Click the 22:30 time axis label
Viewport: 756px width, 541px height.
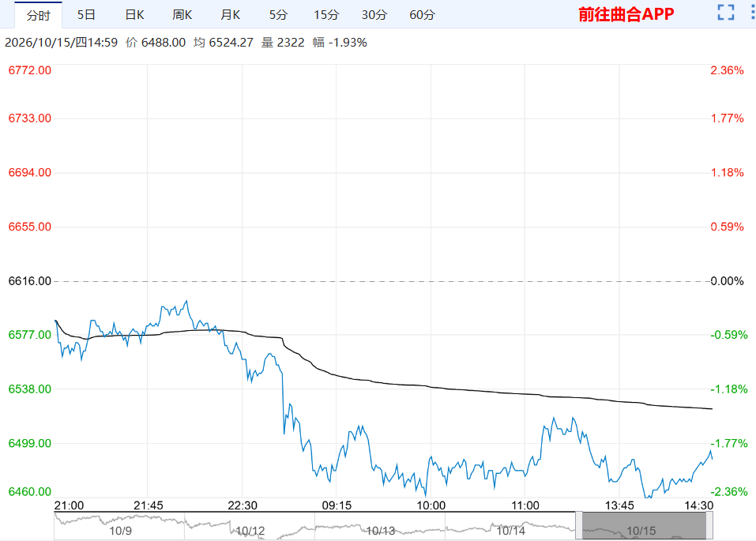pos(243,505)
